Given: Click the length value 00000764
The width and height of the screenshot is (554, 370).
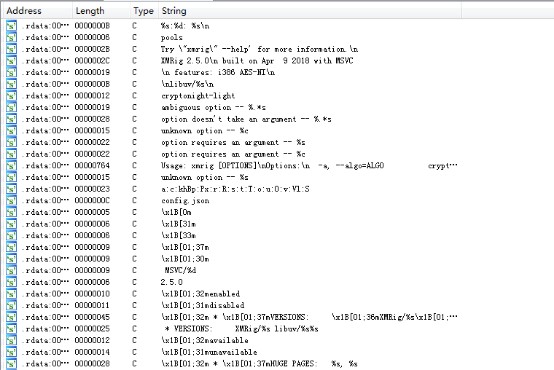Looking at the screenshot, I should [x=92, y=166].
